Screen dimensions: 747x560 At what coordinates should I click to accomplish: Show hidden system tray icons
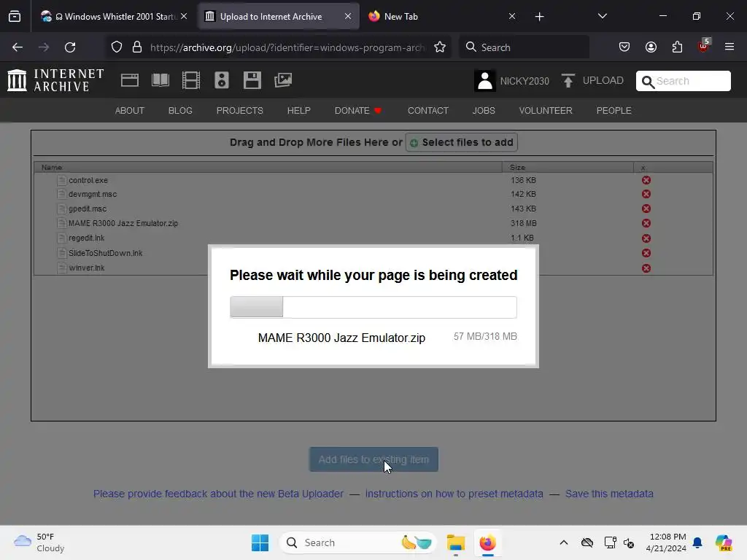coord(564,542)
